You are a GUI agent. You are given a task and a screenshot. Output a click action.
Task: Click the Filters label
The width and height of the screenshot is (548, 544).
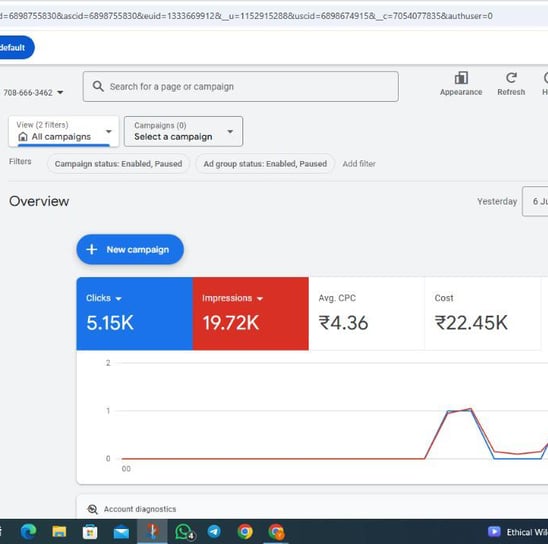pos(20,161)
